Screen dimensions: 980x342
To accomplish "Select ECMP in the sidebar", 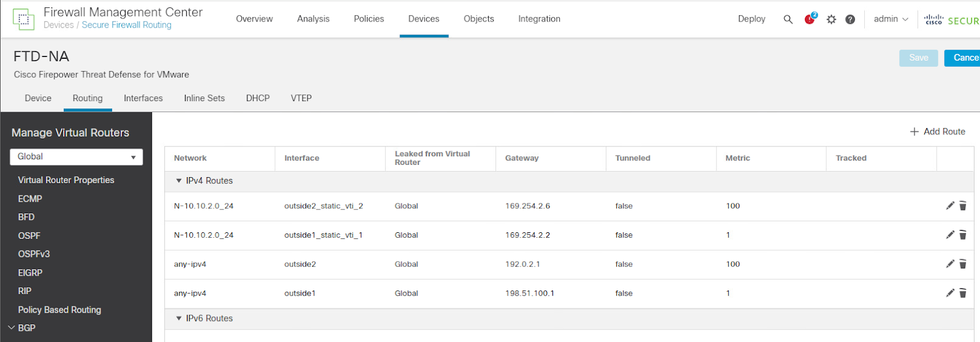I will pos(30,199).
